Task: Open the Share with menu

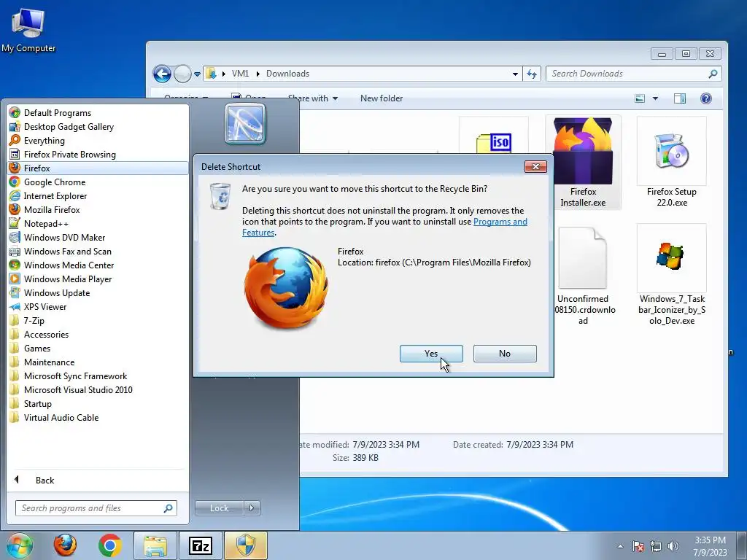Action: (313, 98)
